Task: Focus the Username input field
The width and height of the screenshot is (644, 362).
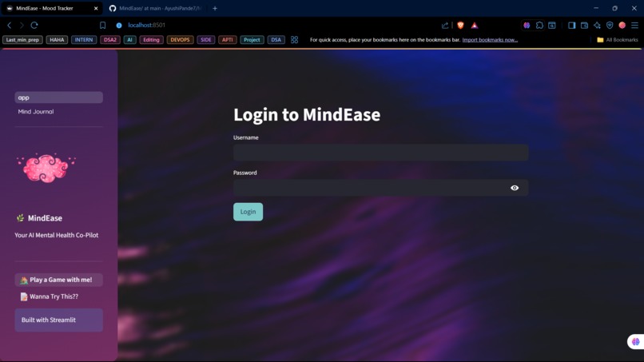Action: [x=381, y=153]
